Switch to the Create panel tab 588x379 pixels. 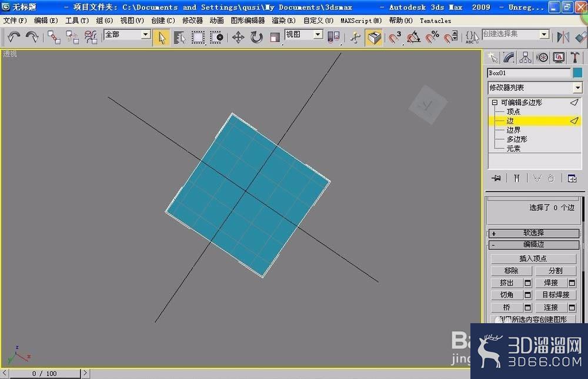point(492,58)
